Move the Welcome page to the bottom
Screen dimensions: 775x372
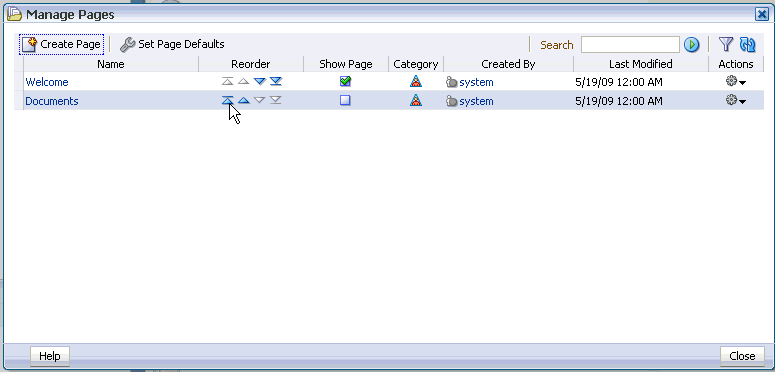click(x=276, y=82)
